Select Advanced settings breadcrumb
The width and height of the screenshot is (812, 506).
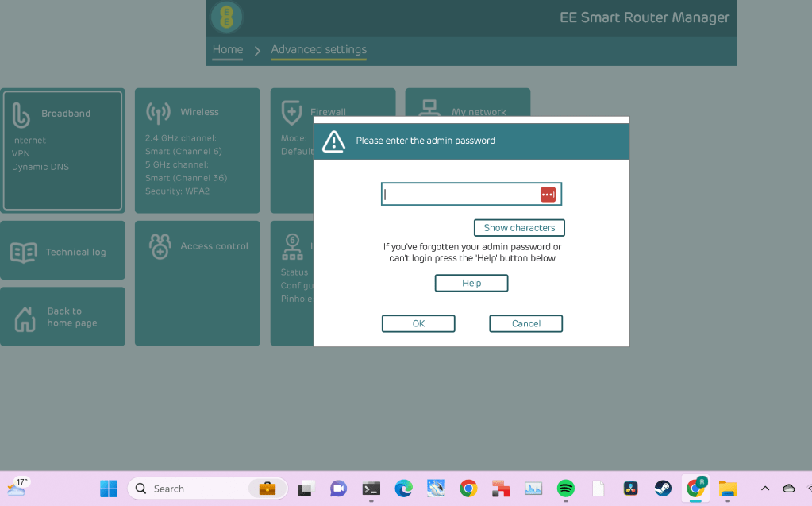click(318, 49)
